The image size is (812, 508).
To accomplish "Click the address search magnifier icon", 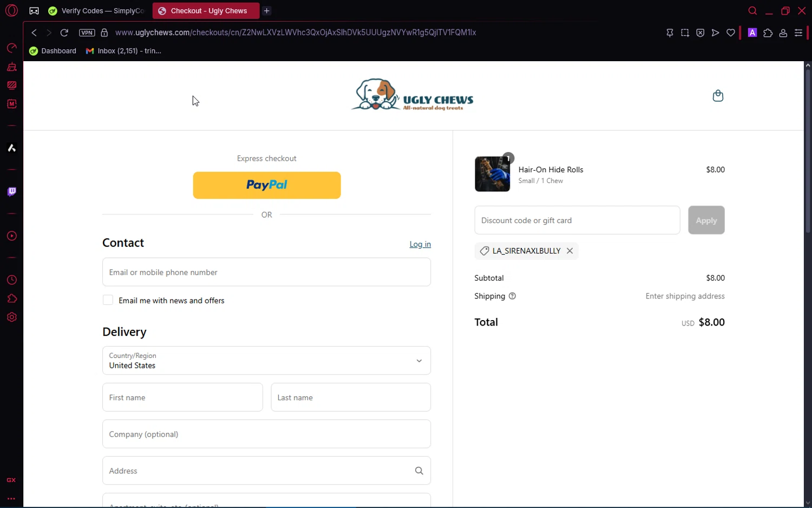I will 419,471.
